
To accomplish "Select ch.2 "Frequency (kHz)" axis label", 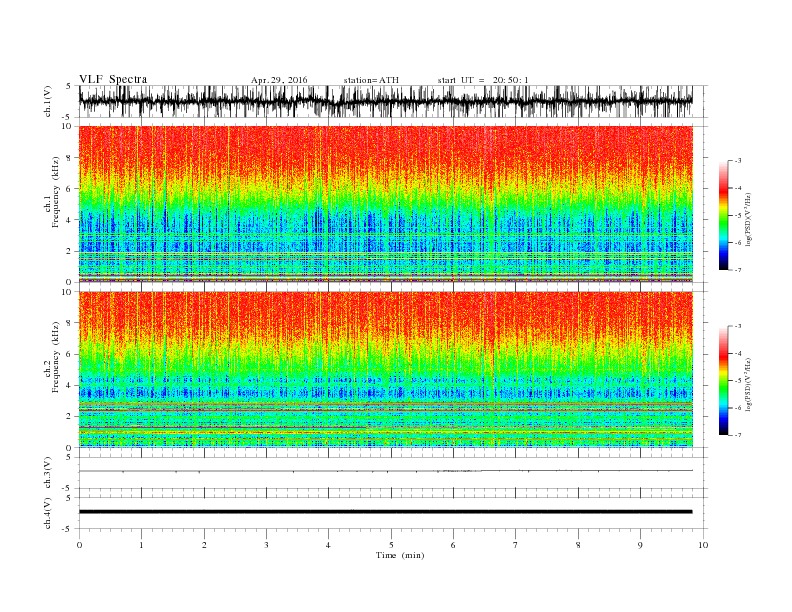I will (x=56, y=357).
